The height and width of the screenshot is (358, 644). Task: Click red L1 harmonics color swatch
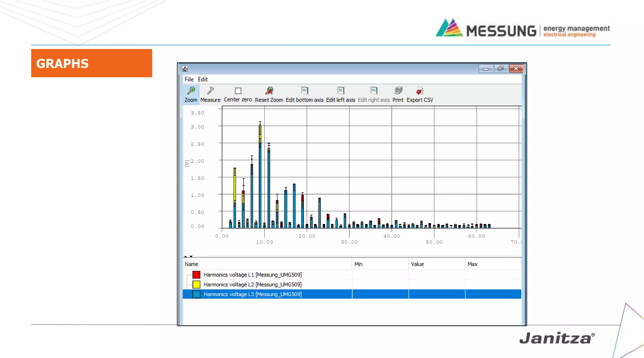click(x=196, y=275)
